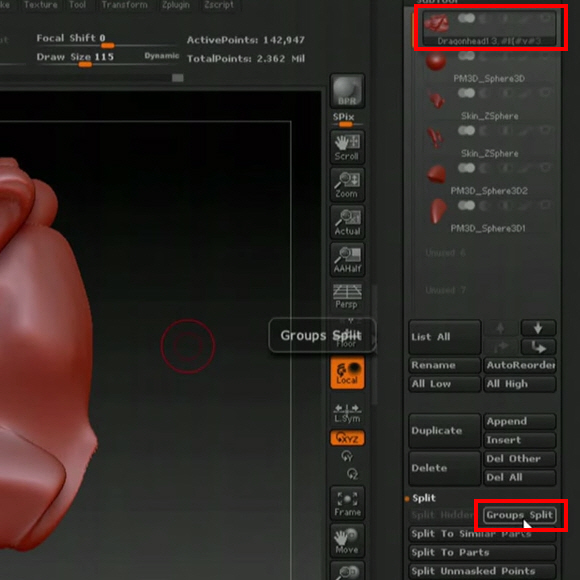This screenshot has width=580, height=580.
Task: Open the Zscript menu
Action: click(219, 5)
